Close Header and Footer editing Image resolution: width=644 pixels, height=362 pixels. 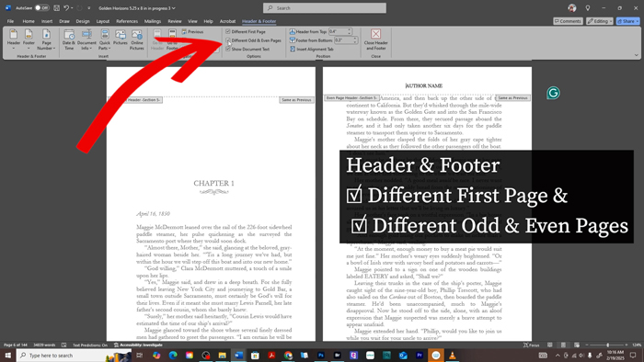[375, 40]
